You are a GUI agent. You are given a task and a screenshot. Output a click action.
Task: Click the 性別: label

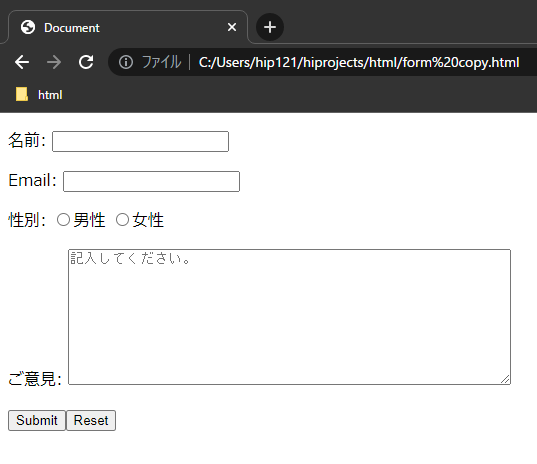click(27, 220)
